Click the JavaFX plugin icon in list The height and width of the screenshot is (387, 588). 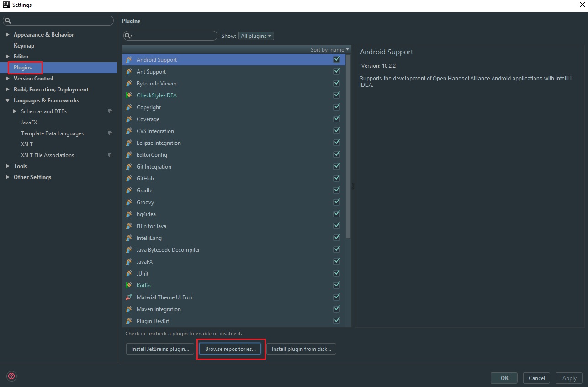coord(129,262)
